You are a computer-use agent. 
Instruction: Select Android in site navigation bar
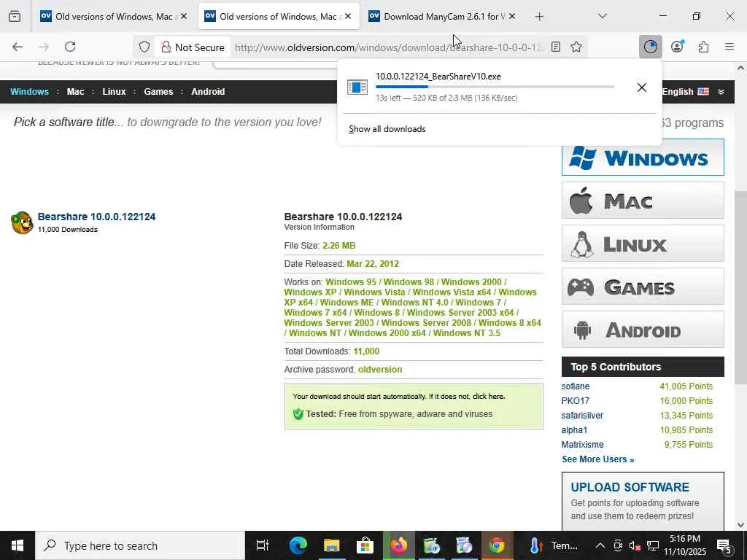point(208,91)
